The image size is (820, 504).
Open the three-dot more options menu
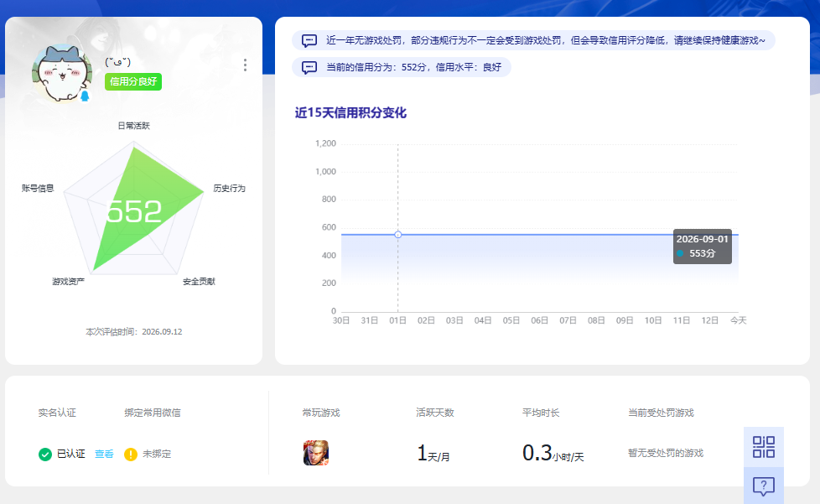[245, 65]
